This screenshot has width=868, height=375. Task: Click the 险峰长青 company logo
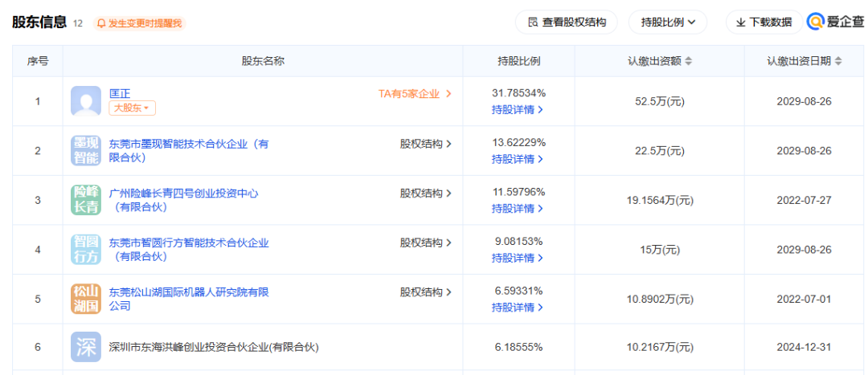coord(86,200)
